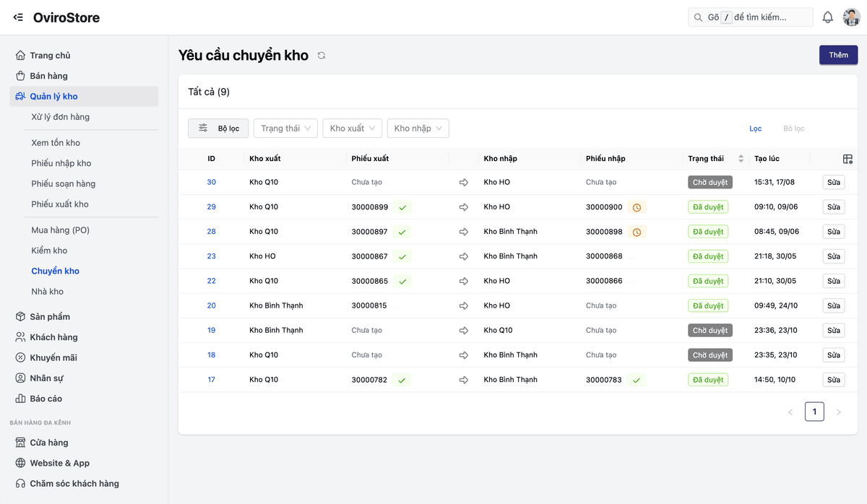Toggle the Bộ lọc filter panel button
The height and width of the screenshot is (504, 867).
point(218,129)
